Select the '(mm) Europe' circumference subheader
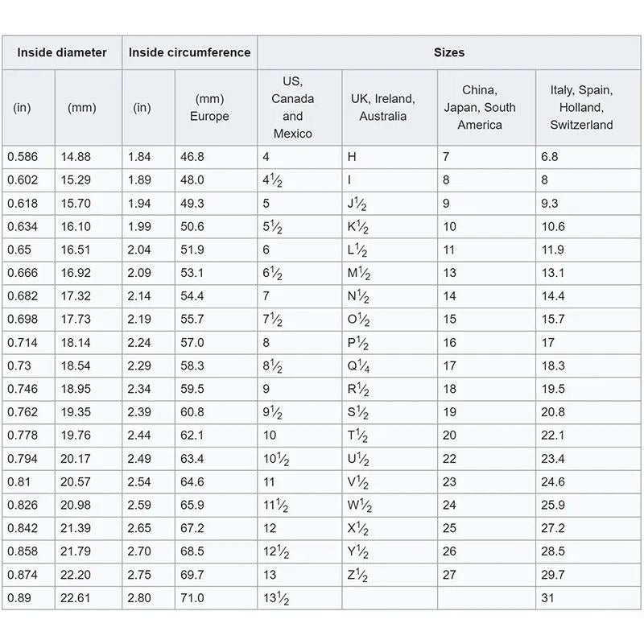This screenshot has height=644, width=644. [x=209, y=107]
